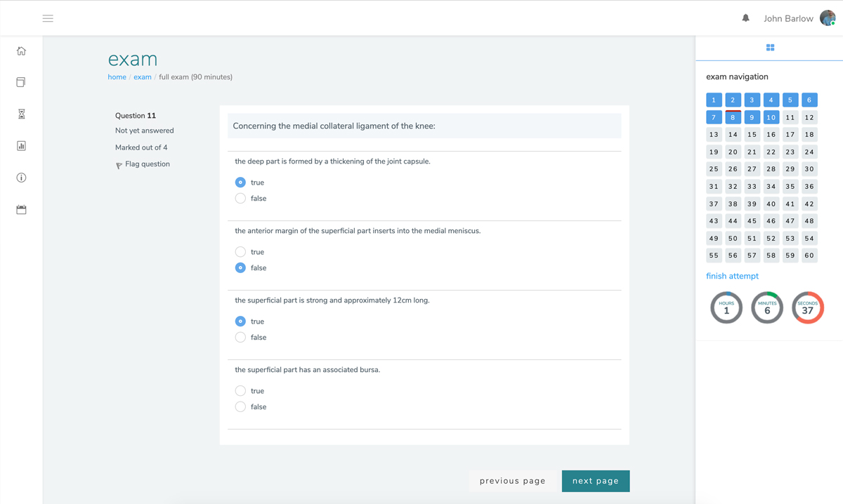Jump to question 8 in exam navigation
Viewport: 843px width, 504px height.
[x=733, y=117]
